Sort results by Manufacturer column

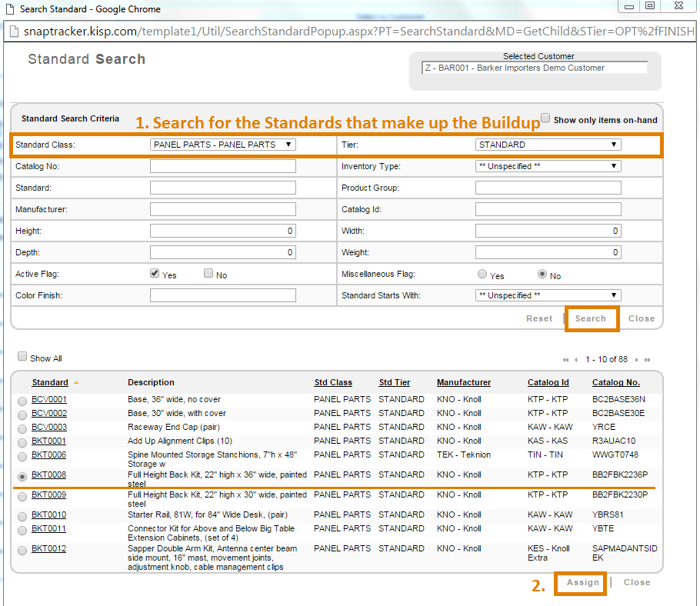click(x=464, y=382)
